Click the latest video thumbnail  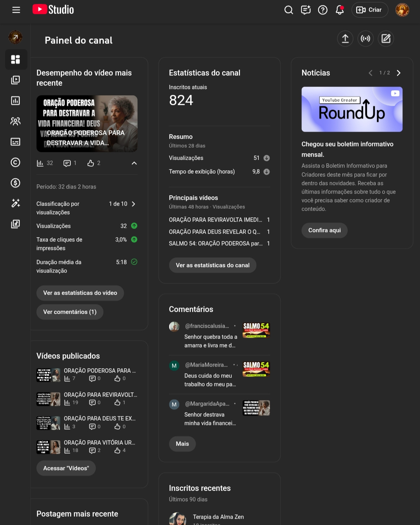click(x=87, y=124)
